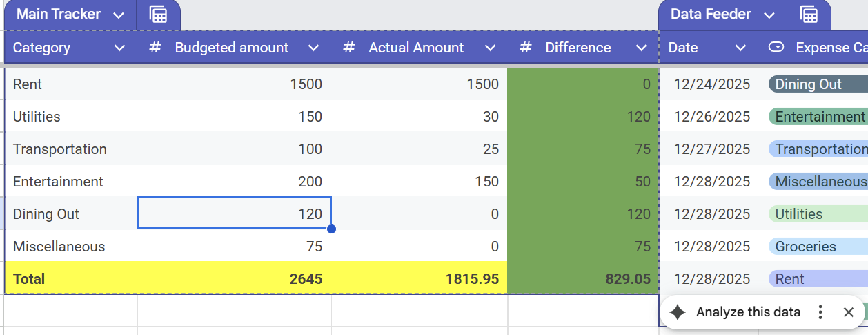Select Entertainment budgeted amount 200
868x335 pixels.
[x=235, y=182]
